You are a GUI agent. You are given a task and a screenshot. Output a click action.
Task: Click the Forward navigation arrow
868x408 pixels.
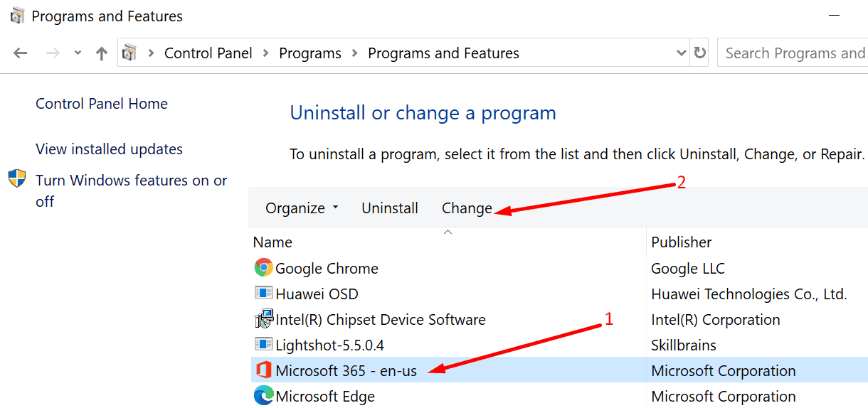point(51,53)
